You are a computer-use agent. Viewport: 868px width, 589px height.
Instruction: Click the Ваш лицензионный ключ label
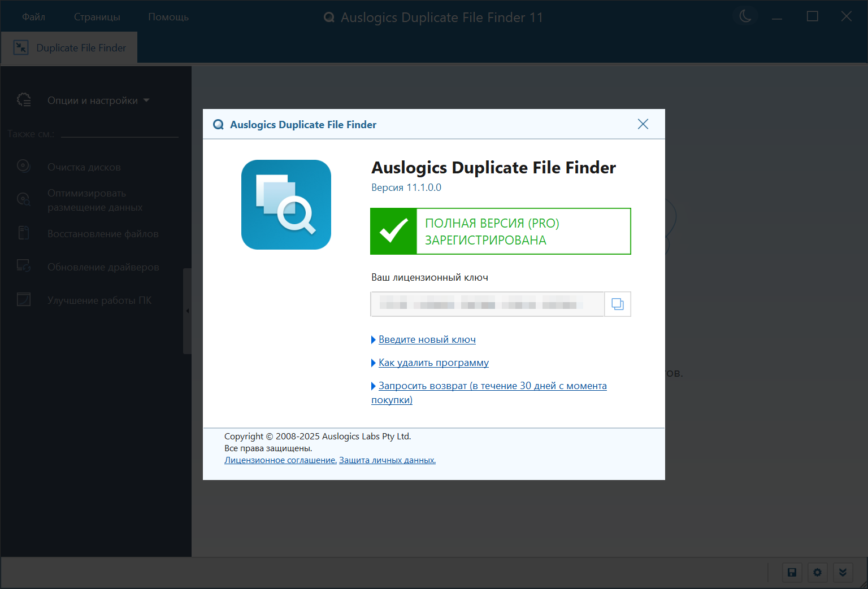[x=429, y=277]
